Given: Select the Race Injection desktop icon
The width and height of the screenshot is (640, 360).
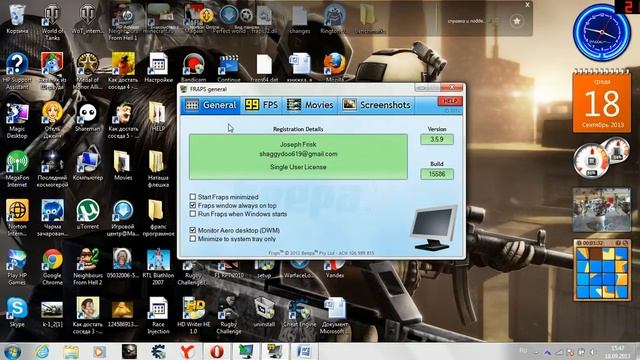Looking at the screenshot, I should point(158,316).
